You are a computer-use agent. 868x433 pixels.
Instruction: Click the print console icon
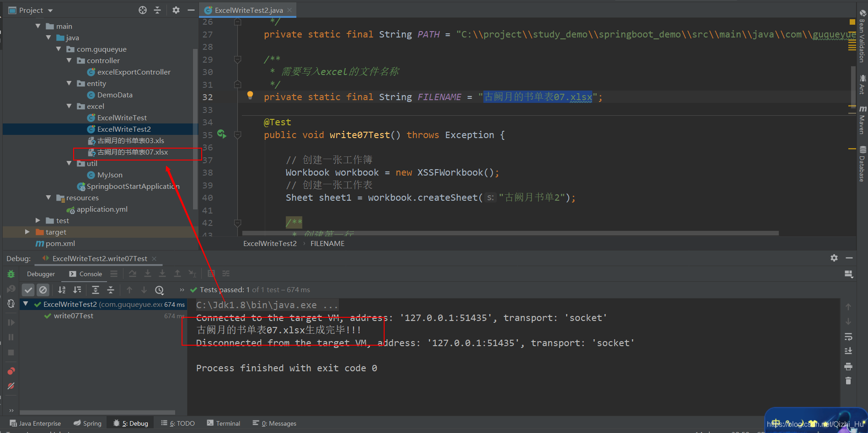(848, 366)
